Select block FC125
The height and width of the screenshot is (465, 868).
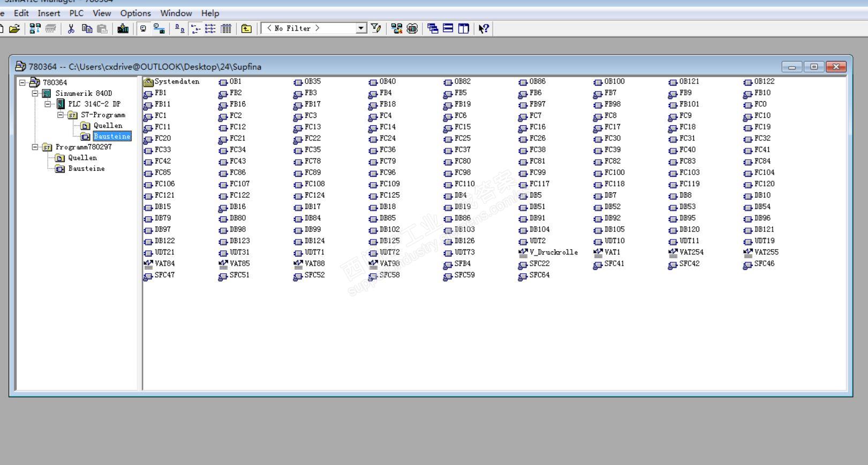pyautogui.click(x=384, y=196)
